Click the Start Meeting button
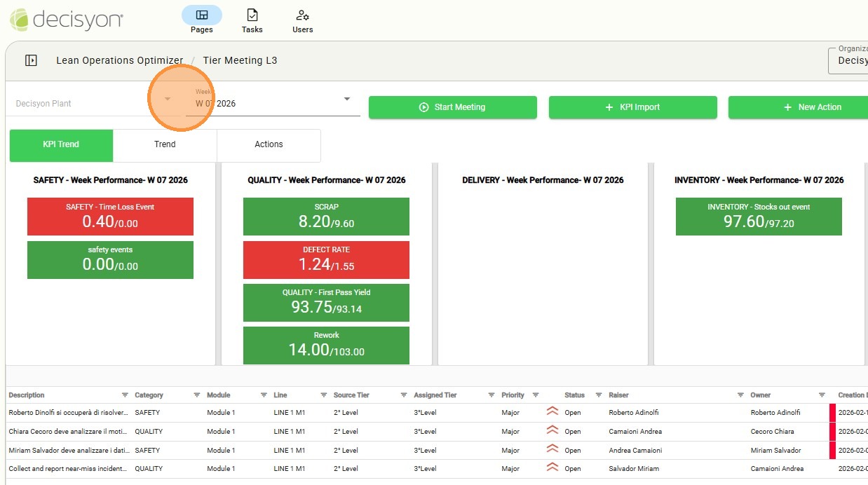The height and width of the screenshot is (485, 868). [453, 107]
